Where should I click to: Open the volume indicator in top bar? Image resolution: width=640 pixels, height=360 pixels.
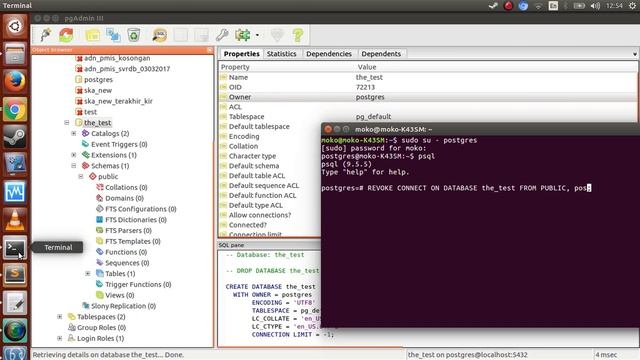[x=595, y=6]
